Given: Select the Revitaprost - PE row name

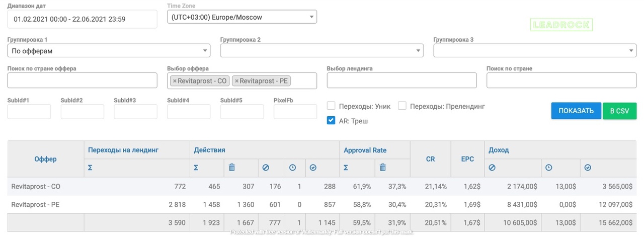Looking at the screenshot, I should pyautogui.click(x=35, y=204).
